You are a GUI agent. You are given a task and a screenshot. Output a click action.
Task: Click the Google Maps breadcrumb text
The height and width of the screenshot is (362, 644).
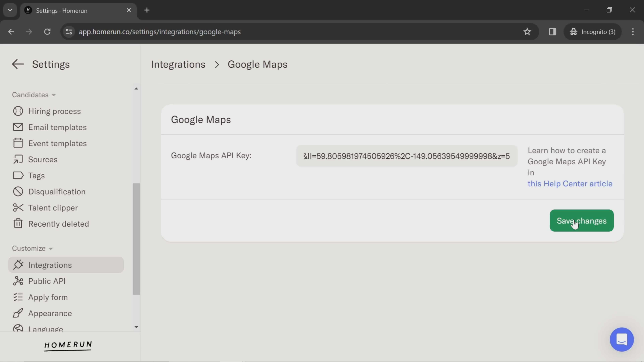257,65
